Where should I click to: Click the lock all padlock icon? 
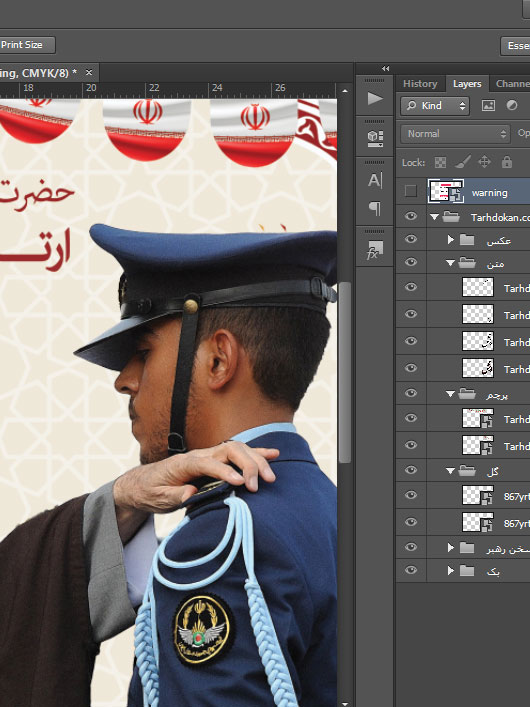(x=507, y=162)
